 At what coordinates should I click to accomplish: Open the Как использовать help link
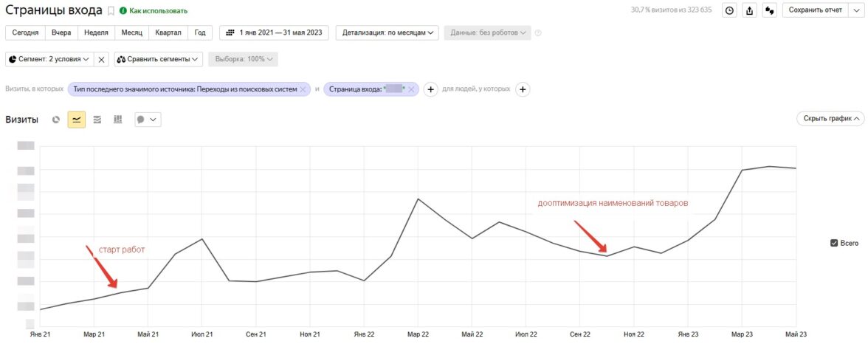[154, 10]
